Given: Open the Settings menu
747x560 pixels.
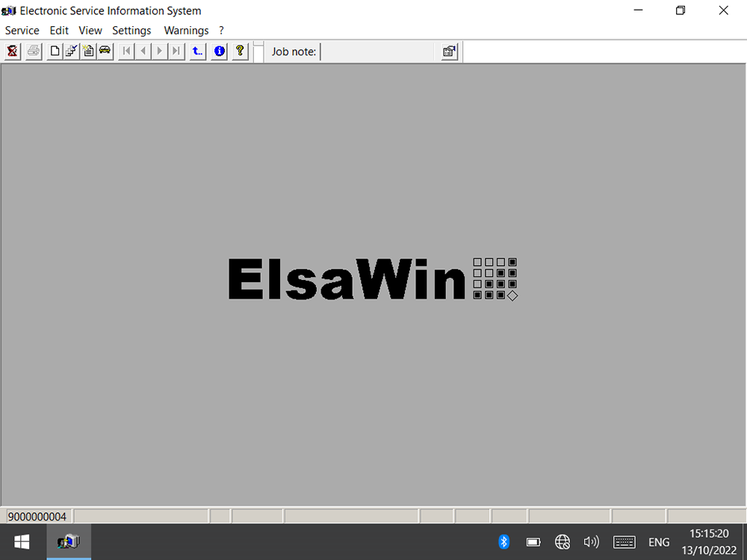Looking at the screenshot, I should [x=131, y=31].
